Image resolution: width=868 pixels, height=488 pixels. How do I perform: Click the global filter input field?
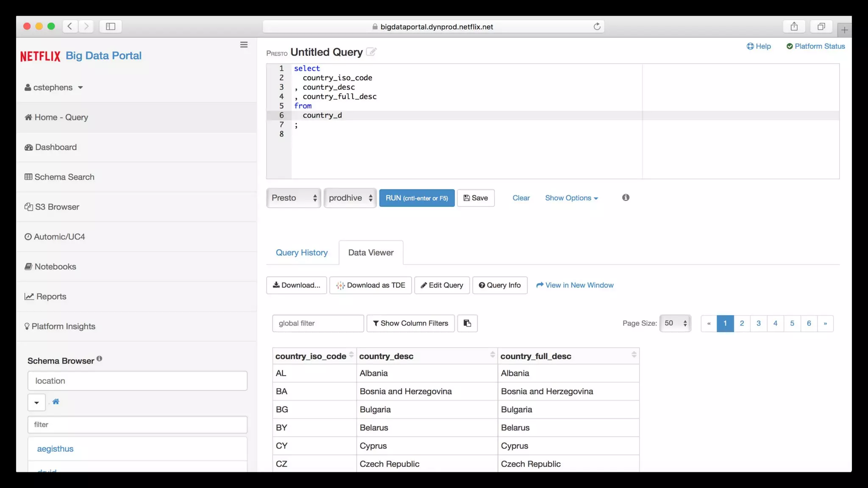(318, 323)
